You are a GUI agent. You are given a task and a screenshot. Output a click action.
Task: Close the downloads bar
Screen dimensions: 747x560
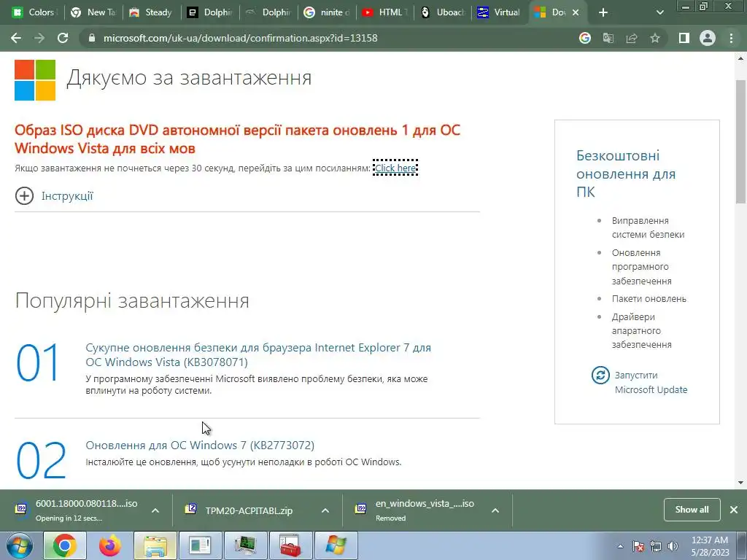click(x=734, y=510)
